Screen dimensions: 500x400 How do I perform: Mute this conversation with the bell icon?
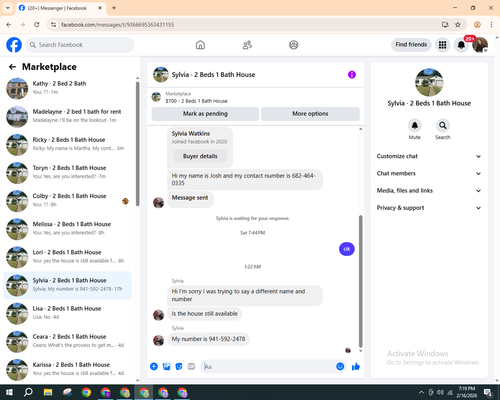415,125
